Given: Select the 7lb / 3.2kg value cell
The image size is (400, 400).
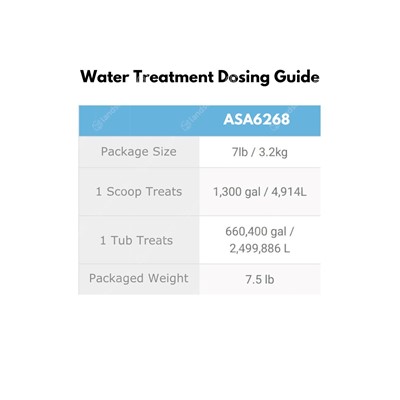Looking at the screenshot, I should point(260,152).
